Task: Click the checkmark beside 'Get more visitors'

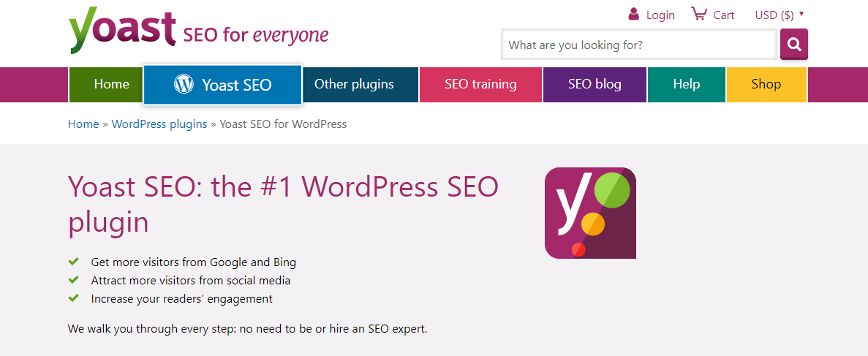Action: tap(73, 261)
